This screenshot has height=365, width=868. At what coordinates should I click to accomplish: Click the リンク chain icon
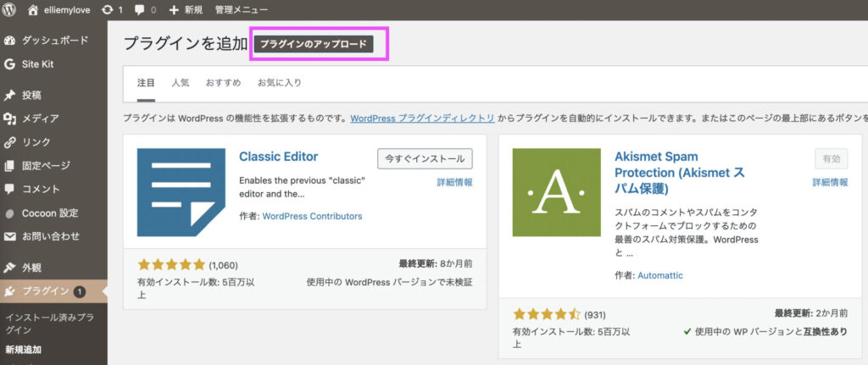point(9,142)
